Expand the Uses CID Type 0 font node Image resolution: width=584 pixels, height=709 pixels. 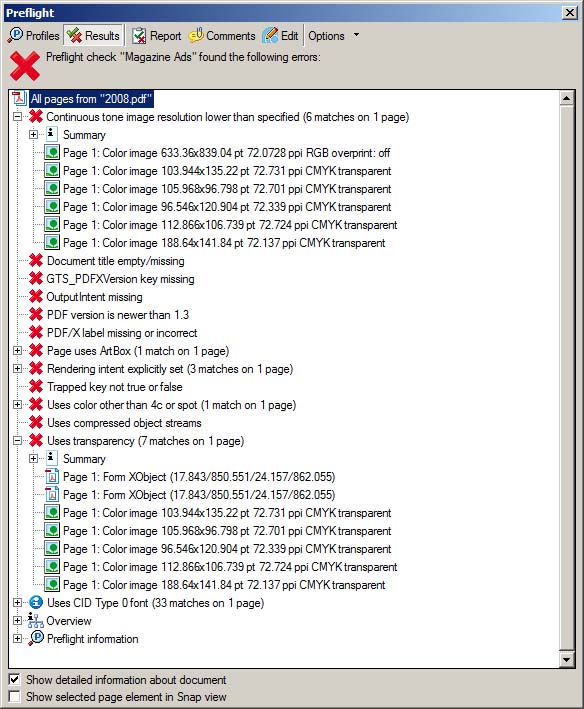[17, 603]
